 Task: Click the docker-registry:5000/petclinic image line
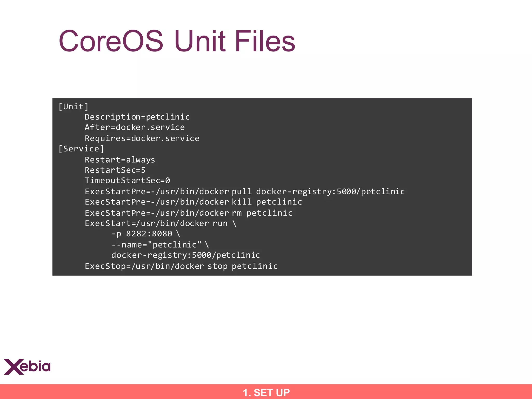point(185,255)
